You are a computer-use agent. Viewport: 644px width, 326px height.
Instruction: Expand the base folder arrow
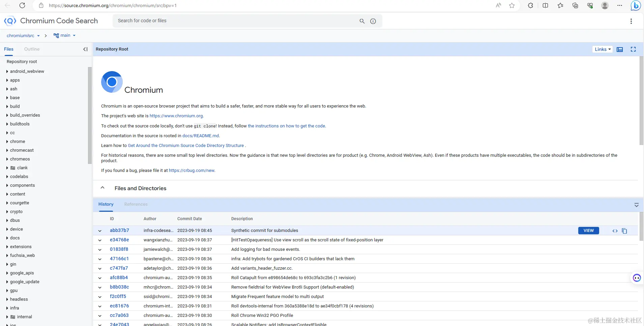tap(7, 98)
